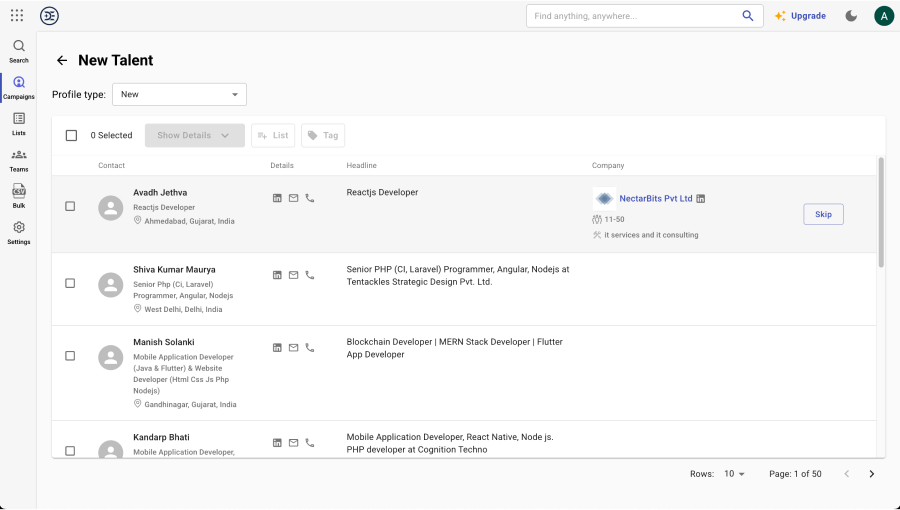Screen dimensions: 900x510
Task: Click Avadh Jethva's avatar
Action: (111, 208)
